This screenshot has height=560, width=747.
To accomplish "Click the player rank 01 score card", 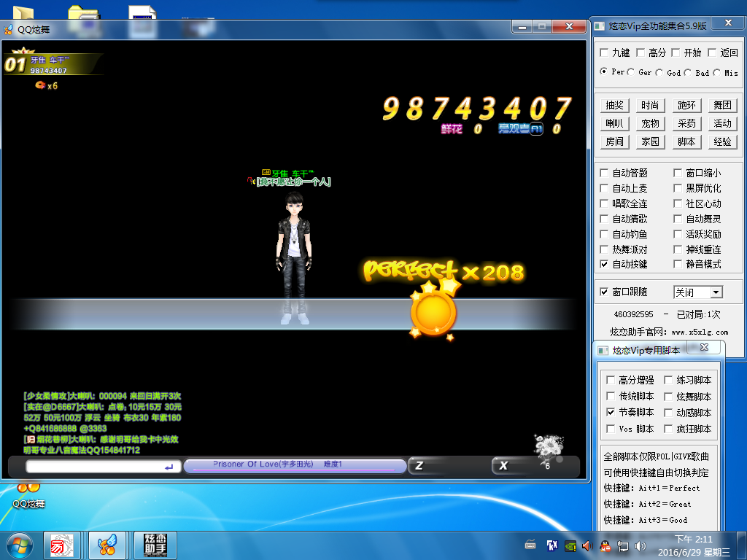I will click(53, 64).
